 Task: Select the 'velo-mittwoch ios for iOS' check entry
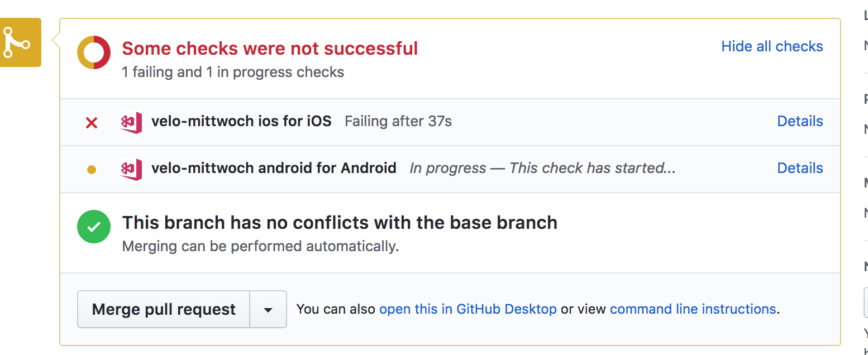point(241,121)
